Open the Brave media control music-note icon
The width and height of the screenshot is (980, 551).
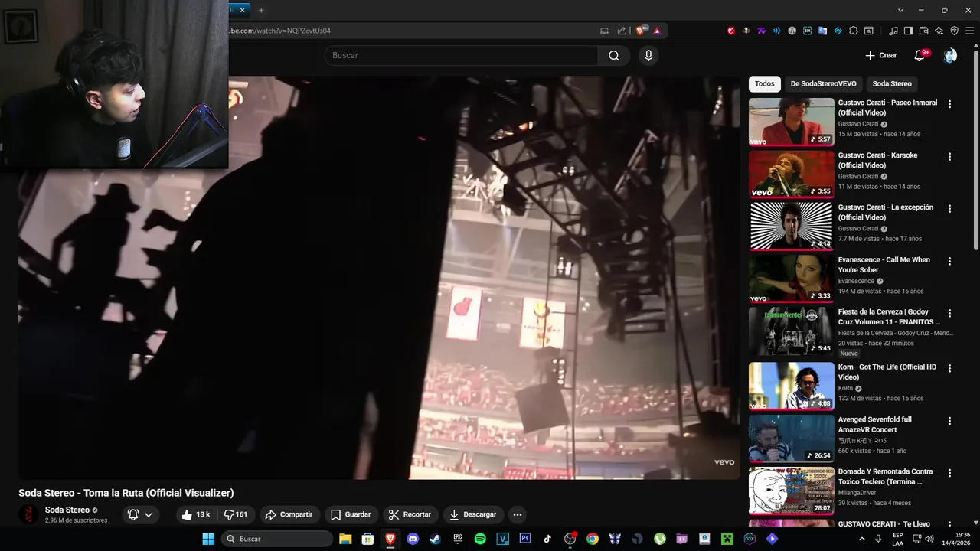click(x=893, y=31)
